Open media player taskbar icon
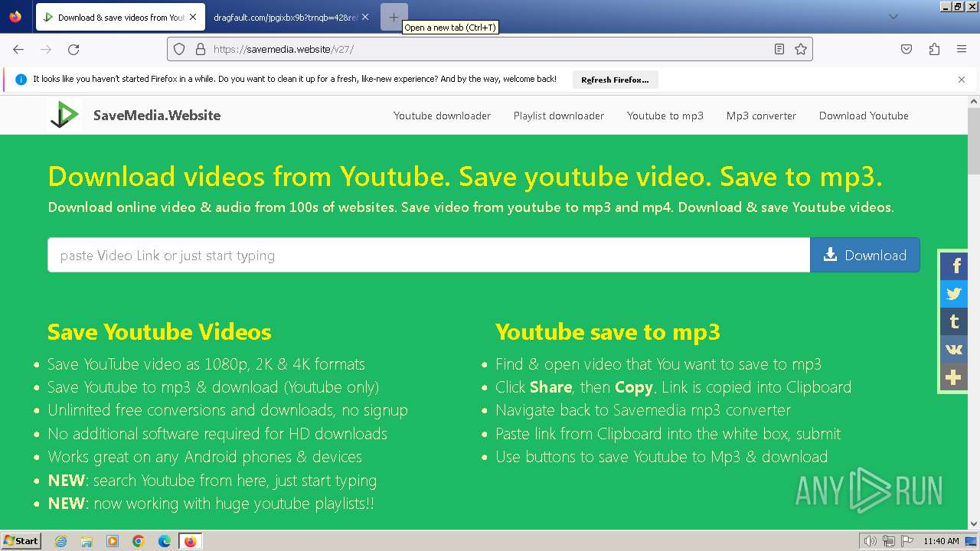The height and width of the screenshot is (551, 980). point(113,541)
